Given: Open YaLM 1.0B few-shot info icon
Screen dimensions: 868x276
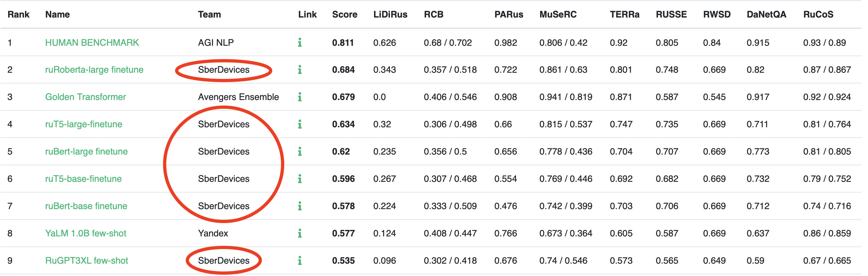Looking at the screenshot, I should tap(299, 233).
